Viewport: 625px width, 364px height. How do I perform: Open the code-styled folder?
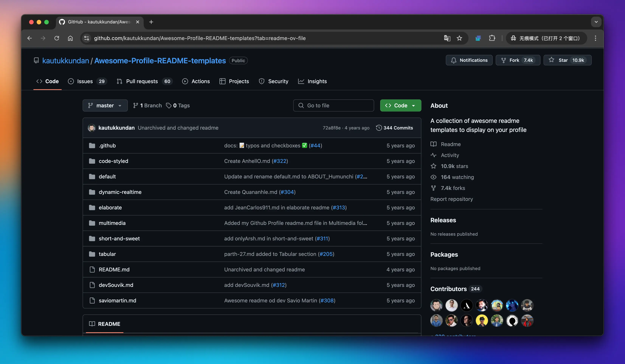(113, 161)
